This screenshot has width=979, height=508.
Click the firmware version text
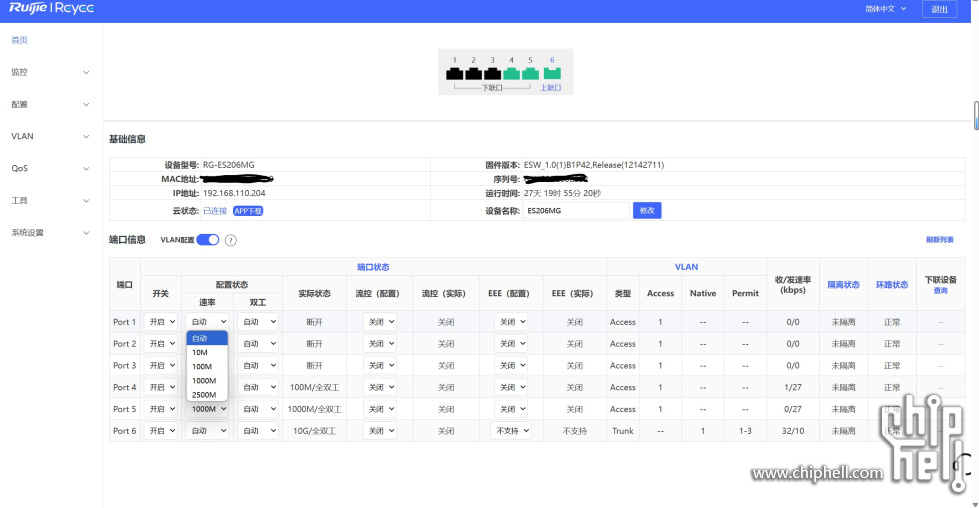594,165
